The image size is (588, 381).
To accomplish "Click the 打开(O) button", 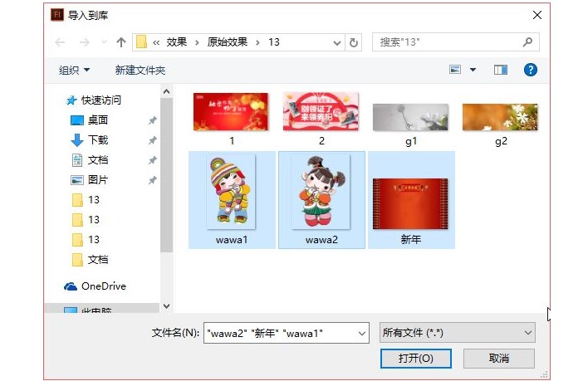I will [415, 359].
